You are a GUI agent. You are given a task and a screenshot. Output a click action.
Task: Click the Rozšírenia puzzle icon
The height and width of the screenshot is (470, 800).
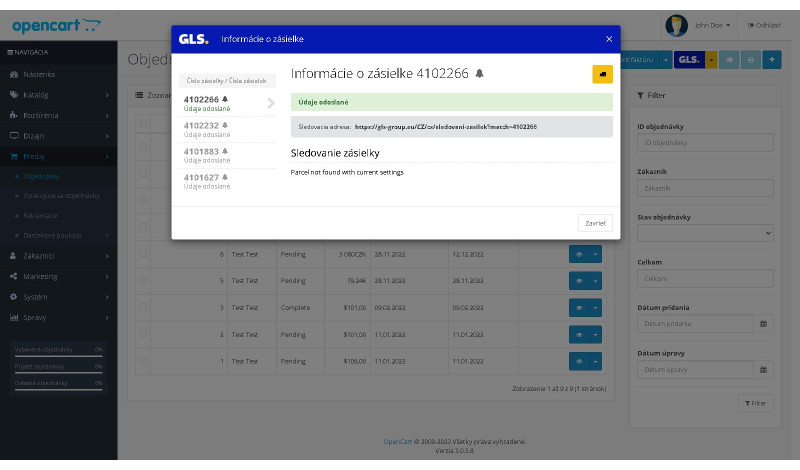pos(14,115)
